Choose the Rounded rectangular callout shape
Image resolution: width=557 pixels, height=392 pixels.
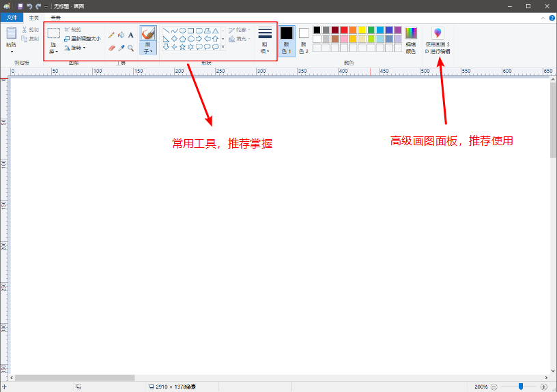point(199,47)
